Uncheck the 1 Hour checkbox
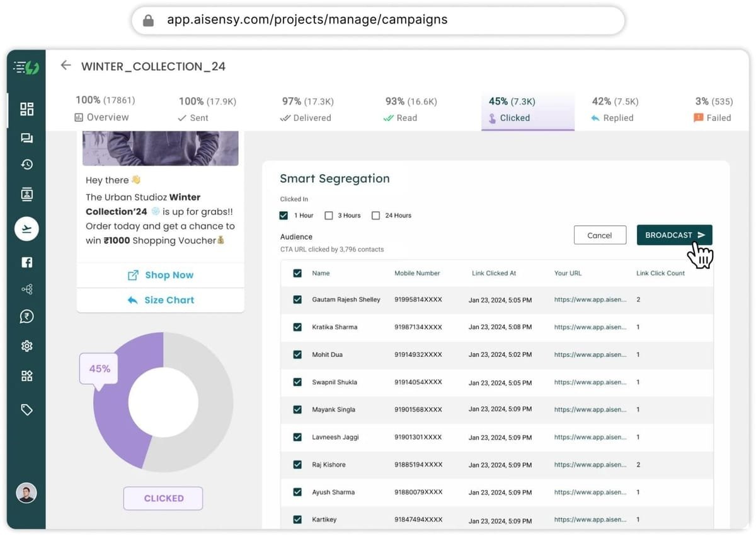 [x=283, y=216]
